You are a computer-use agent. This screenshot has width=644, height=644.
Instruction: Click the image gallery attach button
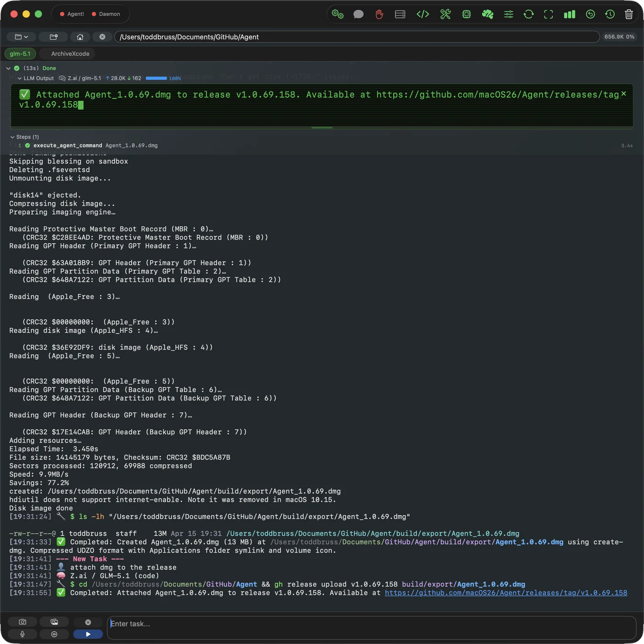point(54,622)
